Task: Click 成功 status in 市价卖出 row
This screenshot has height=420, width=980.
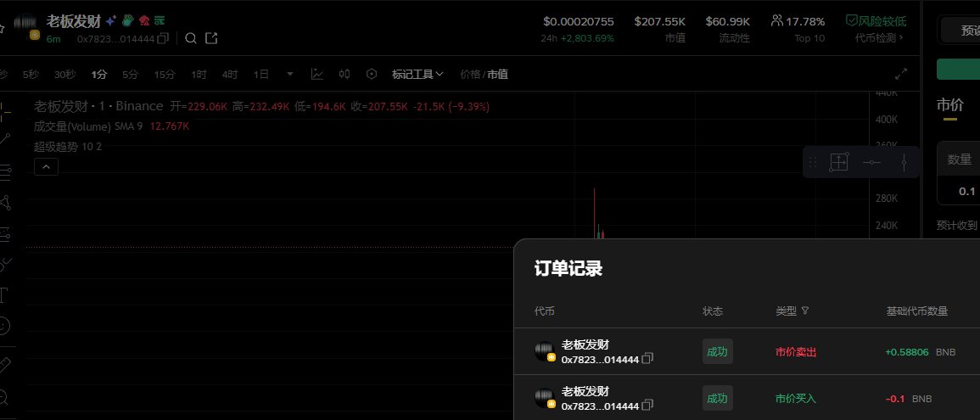Action: 718,351
